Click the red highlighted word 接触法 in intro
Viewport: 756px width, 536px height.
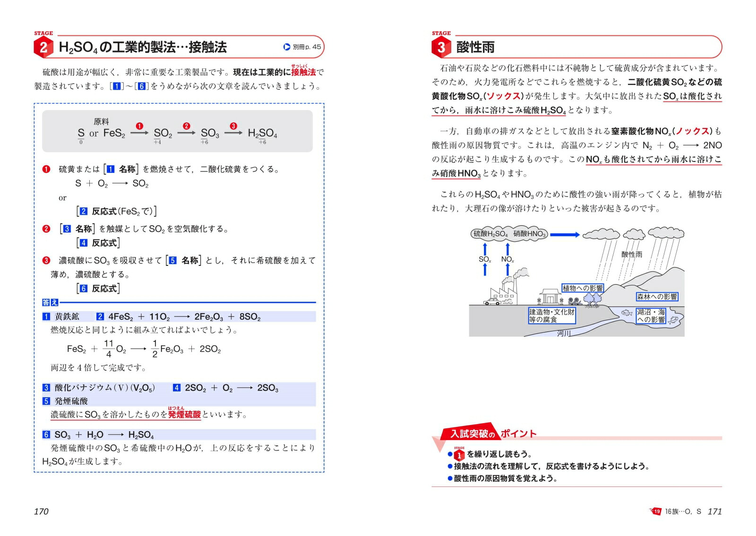coord(303,72)
